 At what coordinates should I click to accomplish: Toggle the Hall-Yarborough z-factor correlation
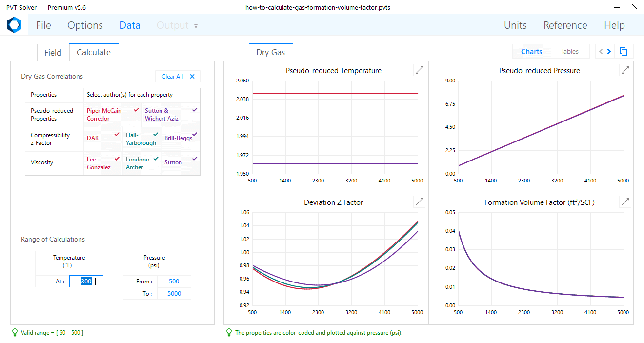pyautogui.click(x=141, y=139)
